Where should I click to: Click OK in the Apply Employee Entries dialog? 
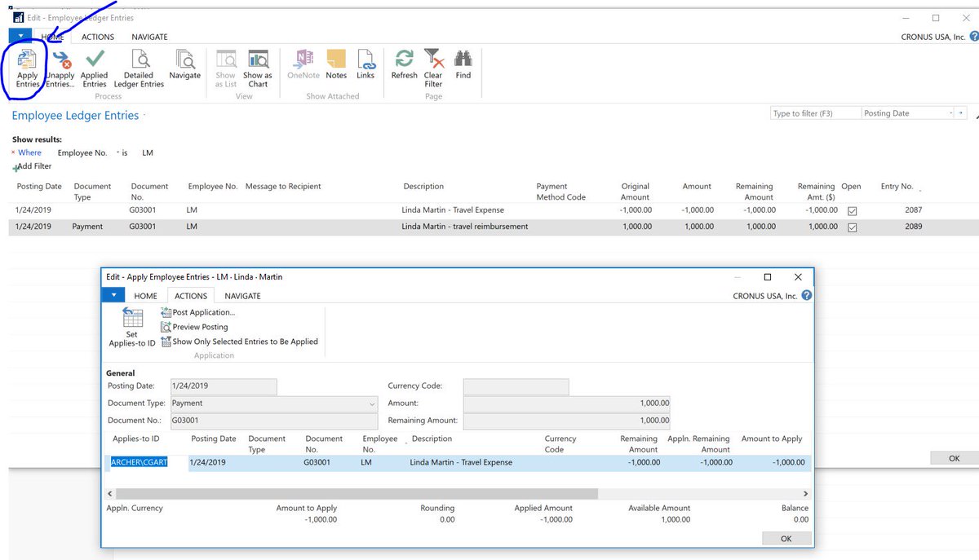(x=786, y=539)
